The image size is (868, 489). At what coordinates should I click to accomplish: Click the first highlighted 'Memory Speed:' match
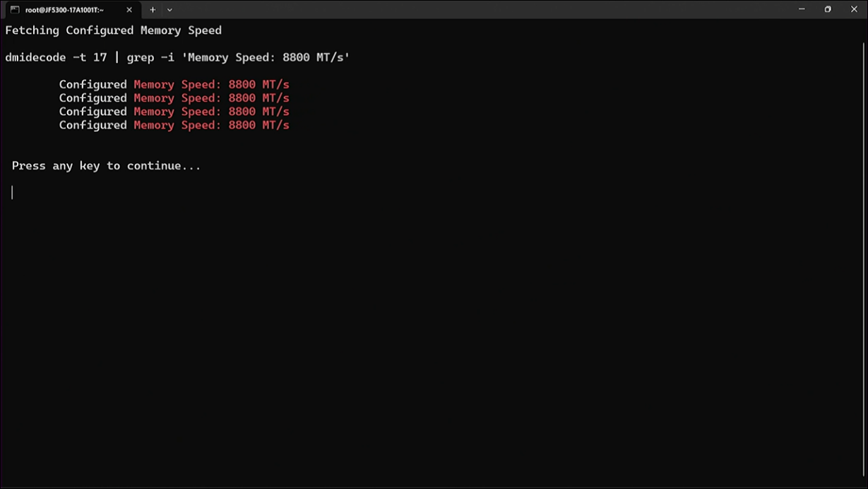[177, 85]
